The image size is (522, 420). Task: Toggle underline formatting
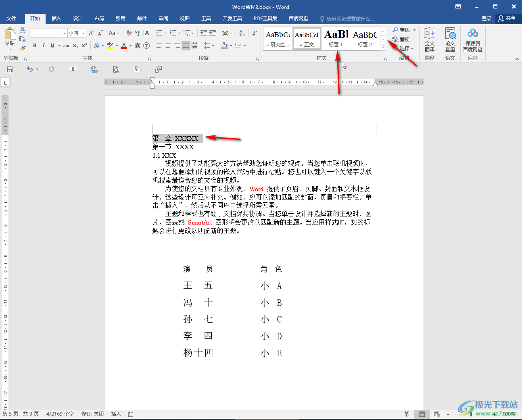pyautogui.click(x=52, y=46)
